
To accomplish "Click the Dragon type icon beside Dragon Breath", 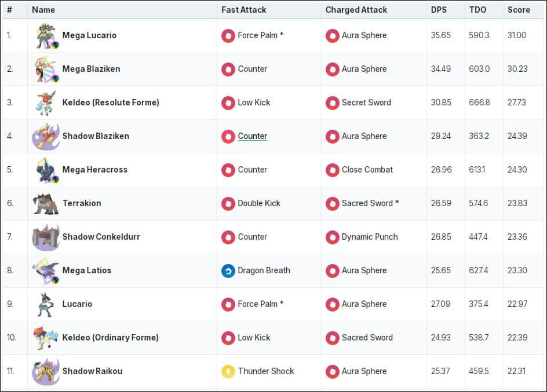I will (x=228, y=270).
